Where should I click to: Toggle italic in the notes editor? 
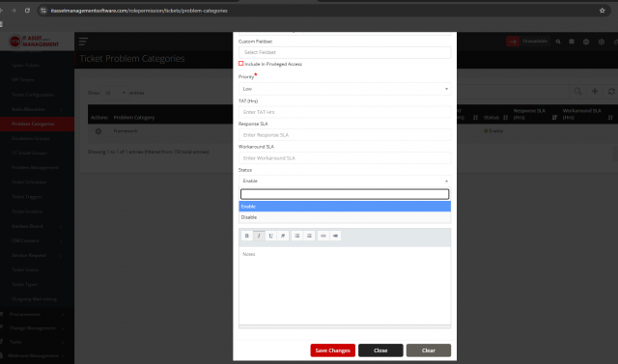click(x=259, y=236)
